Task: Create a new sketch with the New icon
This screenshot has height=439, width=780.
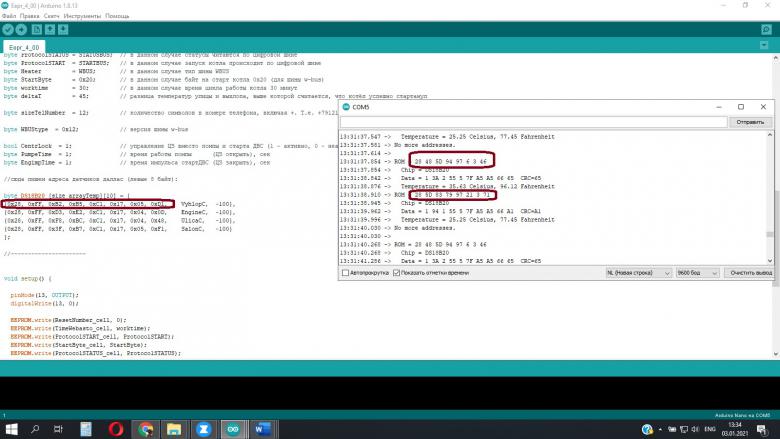Action: (39, 29)
